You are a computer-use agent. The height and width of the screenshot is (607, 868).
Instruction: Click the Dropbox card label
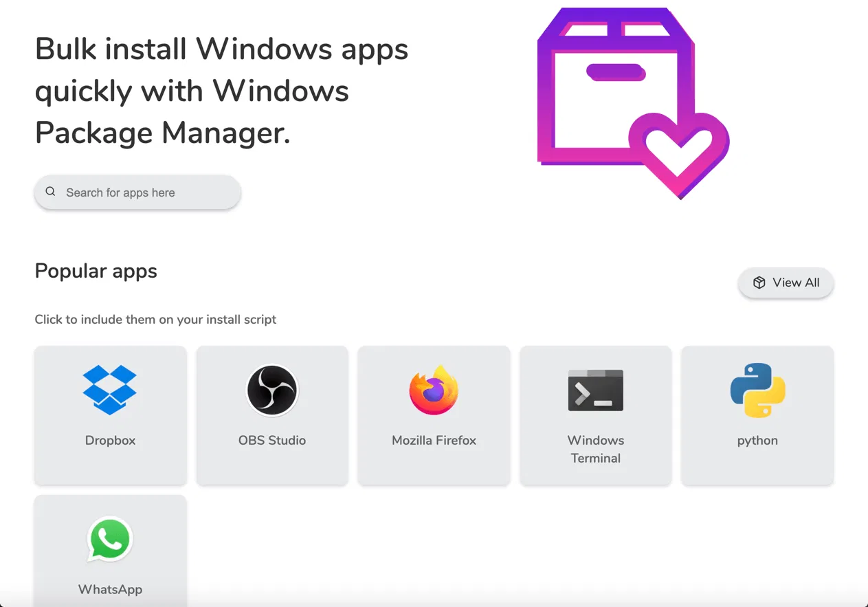click(x=110, y=441)
